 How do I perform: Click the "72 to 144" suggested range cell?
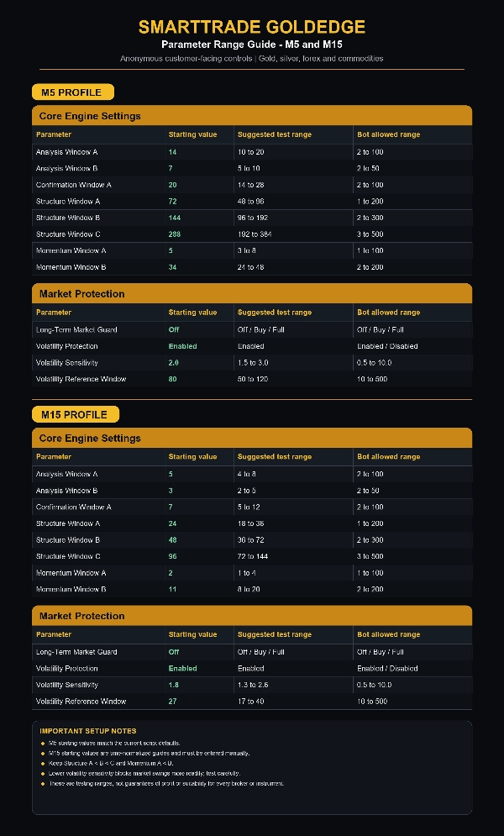(x=253, y=556)
